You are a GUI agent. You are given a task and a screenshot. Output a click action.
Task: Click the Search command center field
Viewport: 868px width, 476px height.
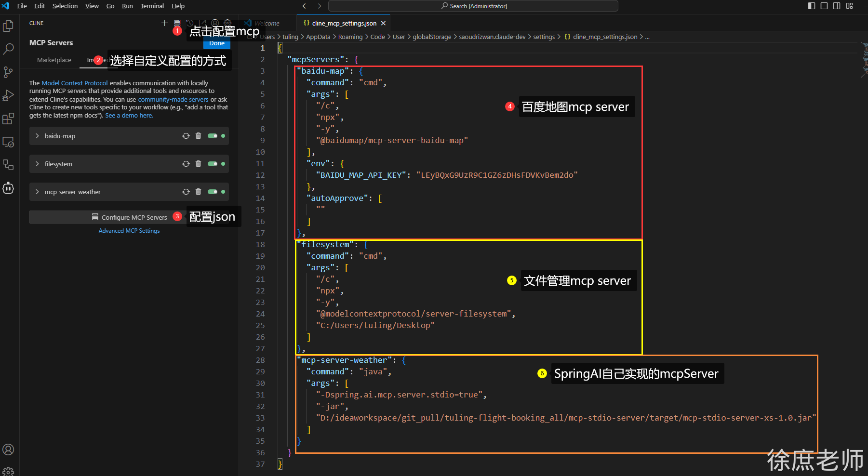pos(473,6)
